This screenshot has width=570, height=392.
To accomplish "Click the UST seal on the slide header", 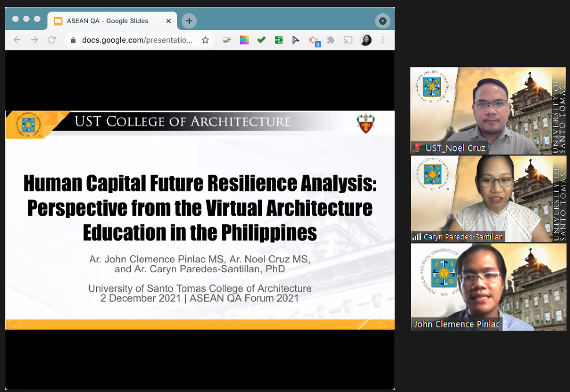I will [x=28, y=125].
